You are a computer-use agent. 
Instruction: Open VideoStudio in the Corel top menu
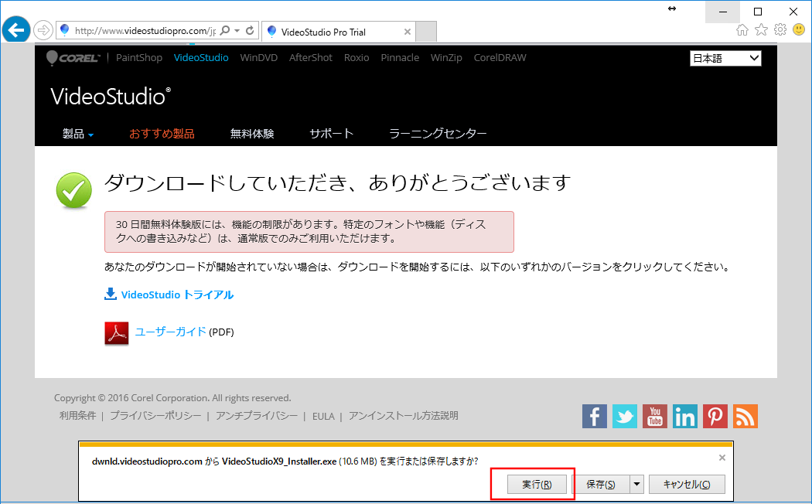click(x=201, y=57)
